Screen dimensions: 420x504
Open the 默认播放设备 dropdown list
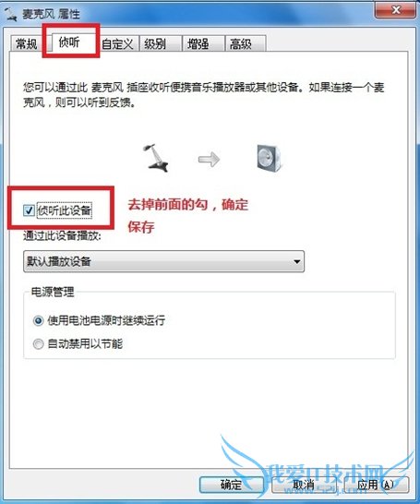[x=163, y=261]
